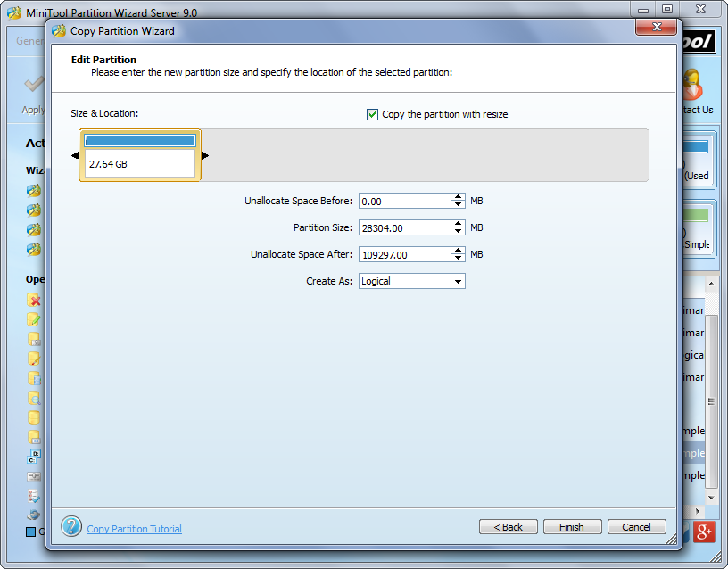Screen dimensions: 728x569
Task: Click the left resize handle arrow of partition
Action: (75, 155)
